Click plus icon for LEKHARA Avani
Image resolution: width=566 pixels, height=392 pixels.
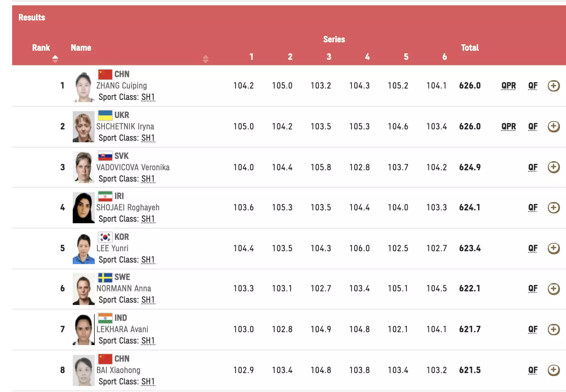click(x=553, y=329)
